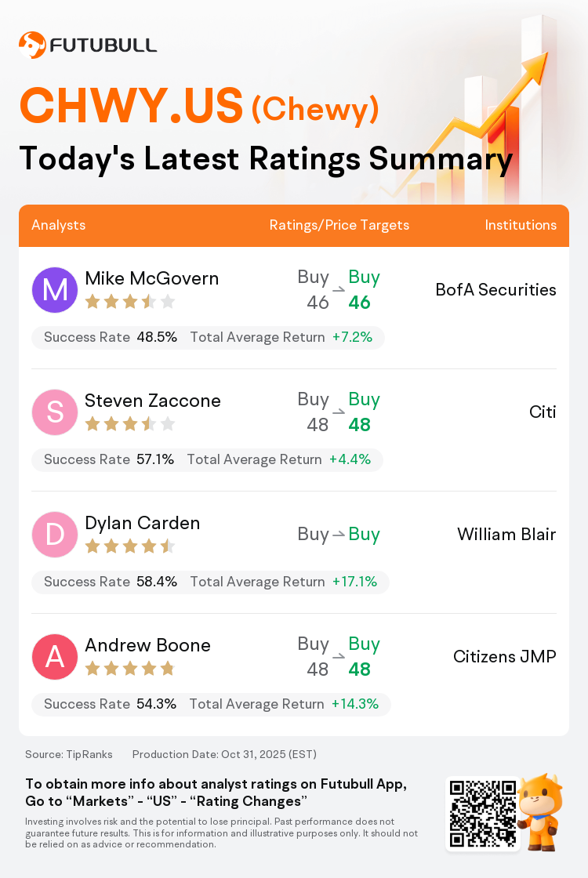Select the Institutions column header
The image size is (588, 878).
tap(521, 225)
